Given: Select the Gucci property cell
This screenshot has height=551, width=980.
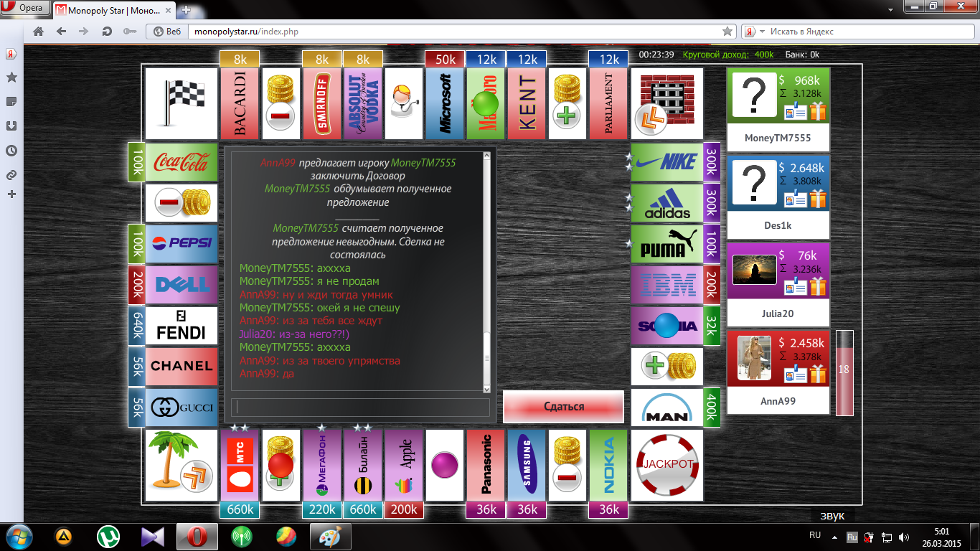Looking at the screenshot, I should 182,408.
